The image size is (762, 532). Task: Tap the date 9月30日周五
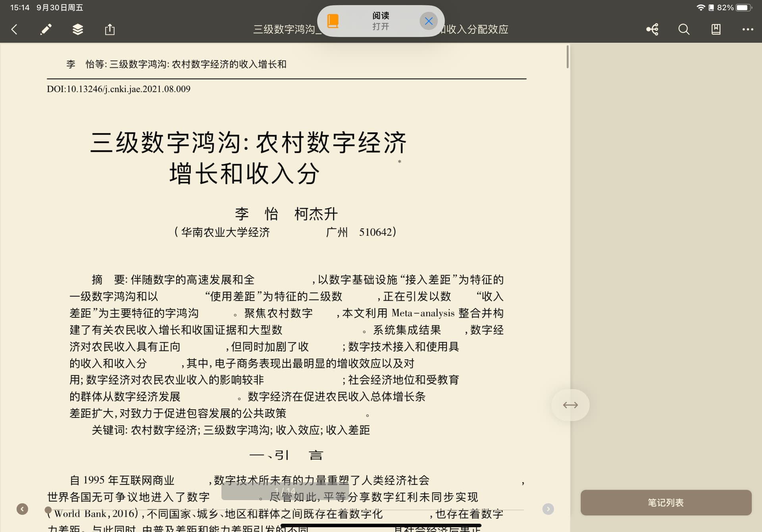tap(60, 8)
